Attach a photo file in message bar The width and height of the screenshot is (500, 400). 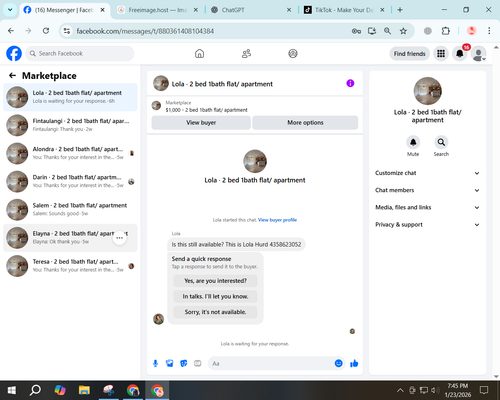170,363
